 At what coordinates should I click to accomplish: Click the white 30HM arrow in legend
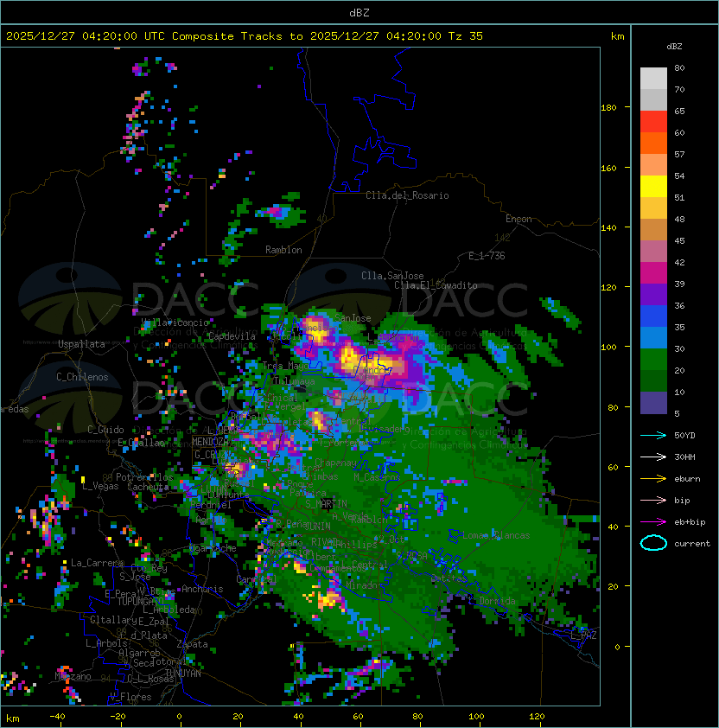coord(653,457)
